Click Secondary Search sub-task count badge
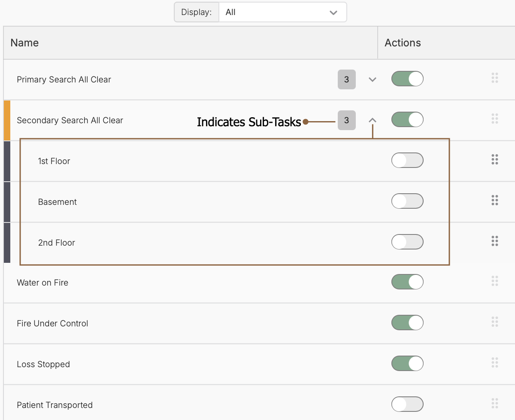Image resolution: width=515 pixels, height=420 pixels. 346,121
